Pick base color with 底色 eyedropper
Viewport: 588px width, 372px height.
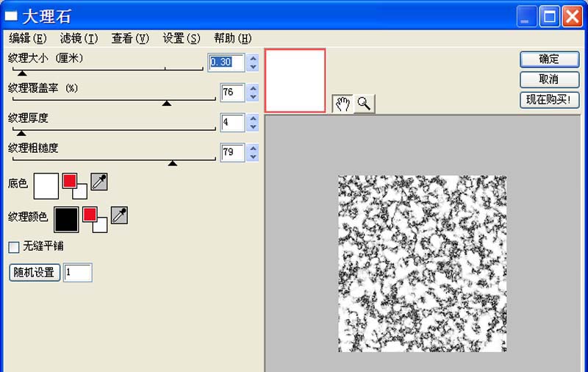coord(98,182)
